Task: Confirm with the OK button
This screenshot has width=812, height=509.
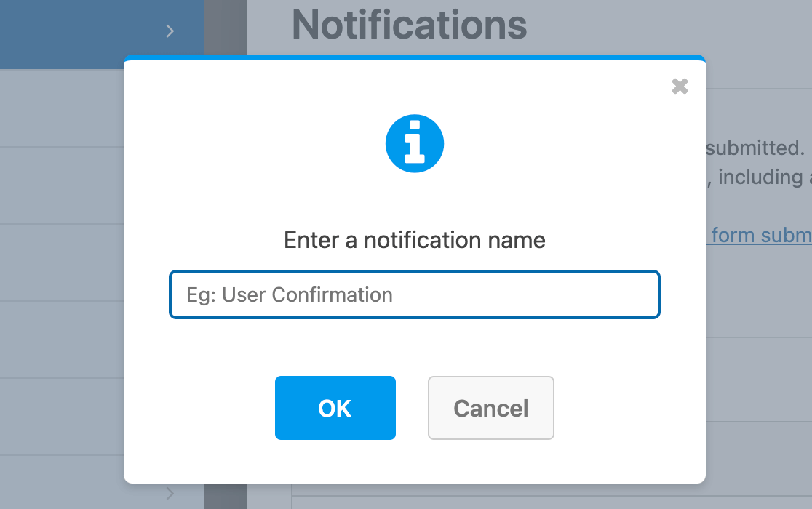Action: 335,408
